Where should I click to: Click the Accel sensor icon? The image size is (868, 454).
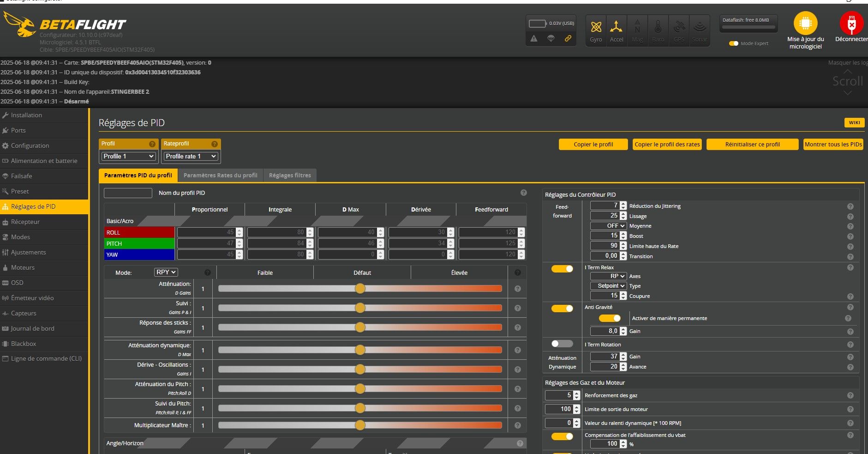pos(616,27)
